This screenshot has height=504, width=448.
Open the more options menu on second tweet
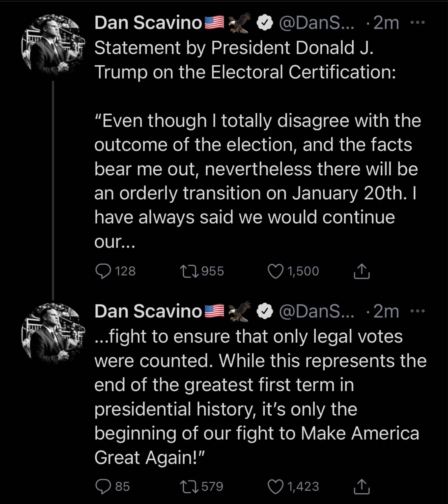(x=418, y=311)
